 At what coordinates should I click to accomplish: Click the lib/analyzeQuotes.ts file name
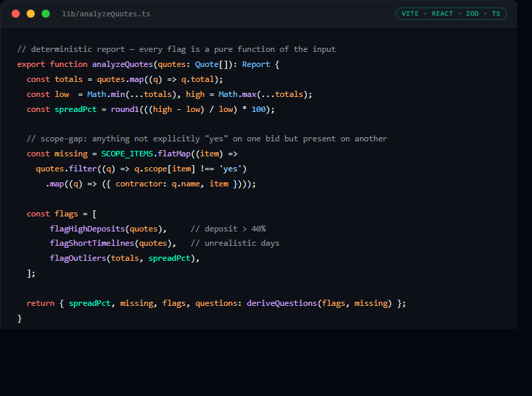click(x=106, y=14)
